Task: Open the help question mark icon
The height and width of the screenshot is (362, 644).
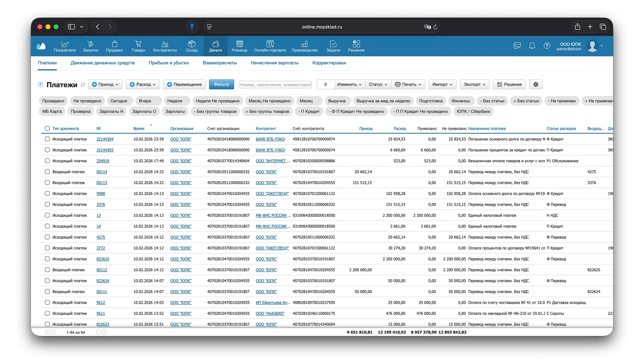Action: coord(547,46)
